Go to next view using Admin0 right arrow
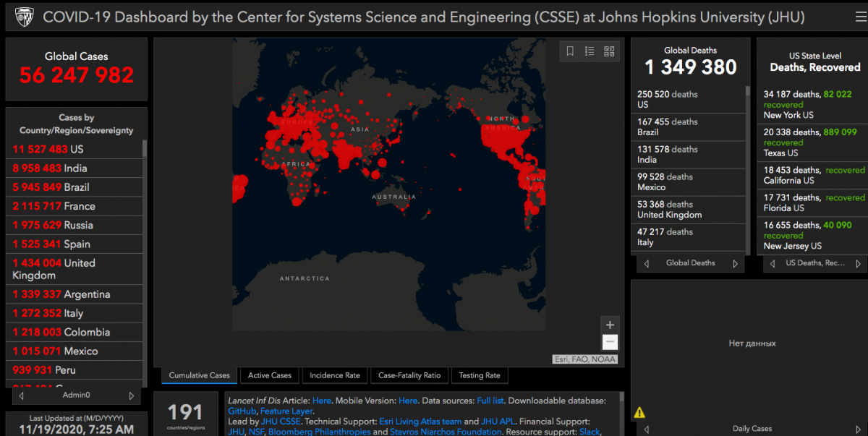The height and width of the screenshot is (436, 868). tap(131, 396)
